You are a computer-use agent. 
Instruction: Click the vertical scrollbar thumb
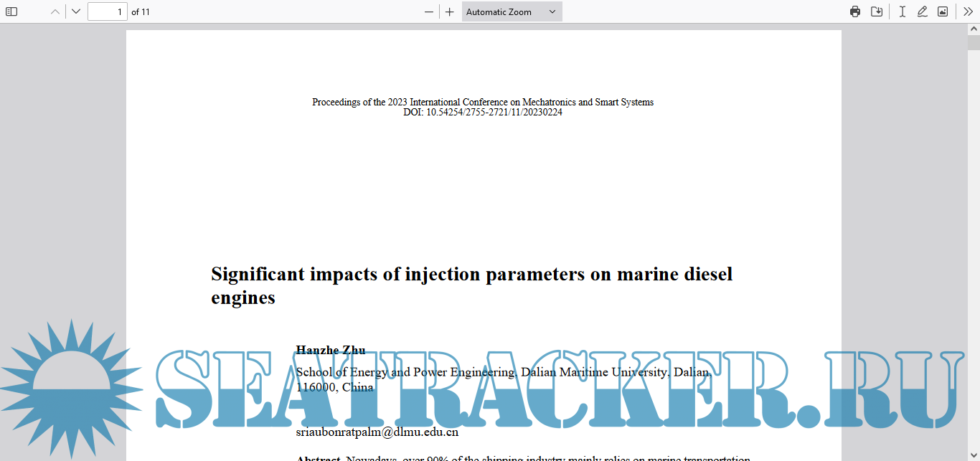pyautogui.click(x=974, y=43)
